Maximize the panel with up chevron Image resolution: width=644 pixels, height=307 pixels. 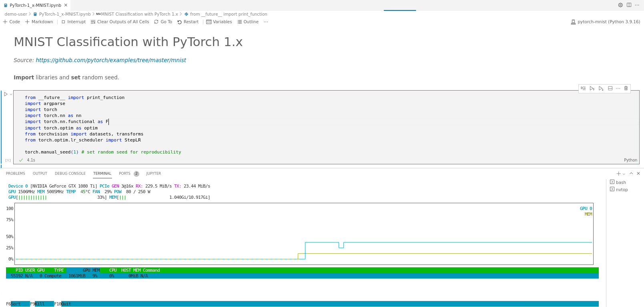pyautogui.click(x=631, y=174)
